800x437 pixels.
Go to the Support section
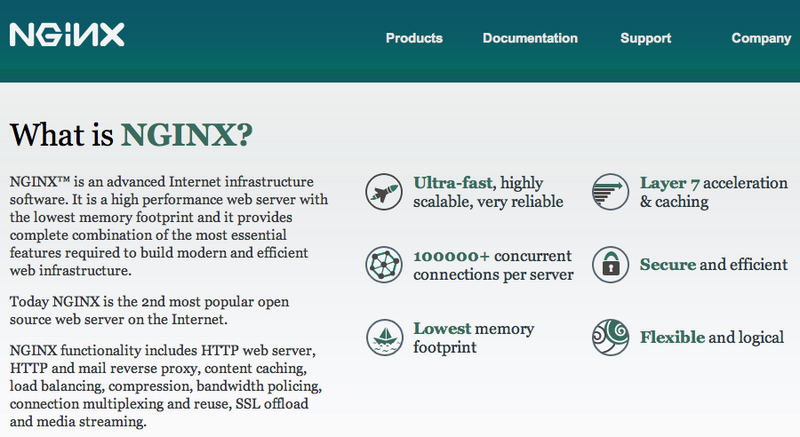(645, 38)
